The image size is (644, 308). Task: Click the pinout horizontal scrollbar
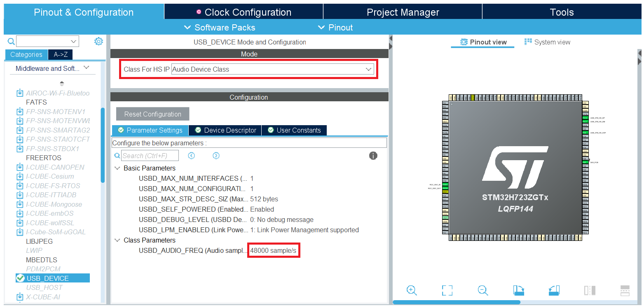coord(456,302)
